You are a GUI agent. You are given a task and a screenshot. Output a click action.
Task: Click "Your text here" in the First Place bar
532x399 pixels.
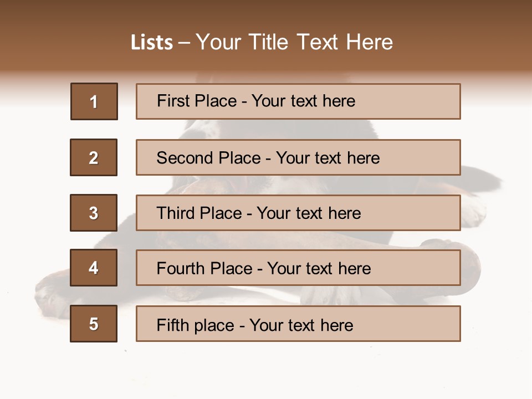tap(303, 101)
